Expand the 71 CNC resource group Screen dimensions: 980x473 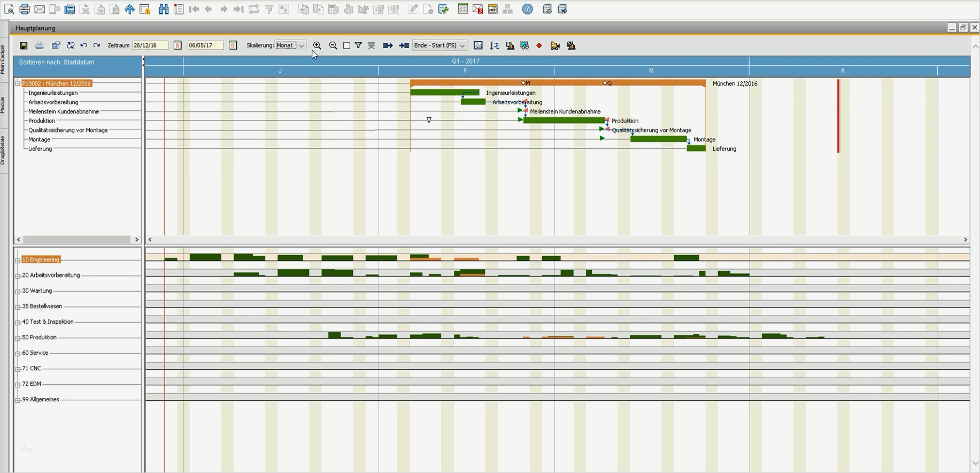[x=18, y=369]
